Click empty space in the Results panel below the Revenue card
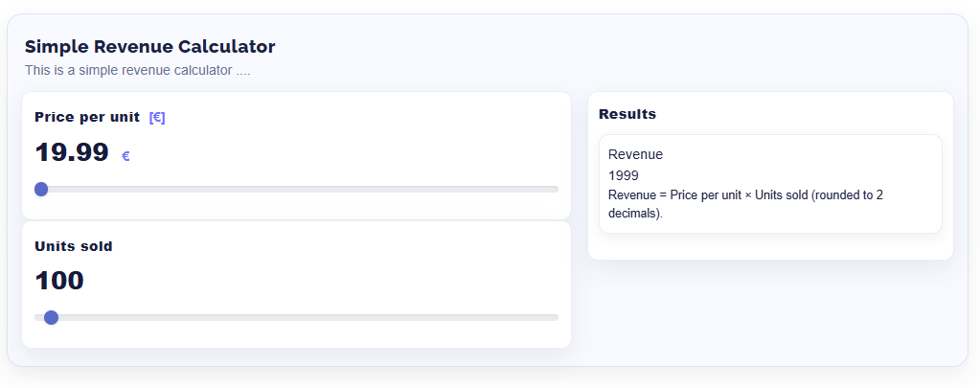This screenshot has height=388, width=980. (770, 246)
